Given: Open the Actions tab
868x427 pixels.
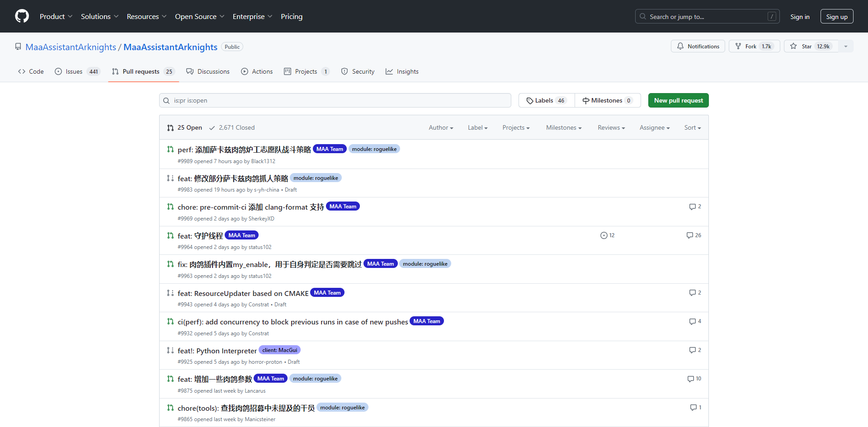Looking at the screenshot, I should 257,71.
